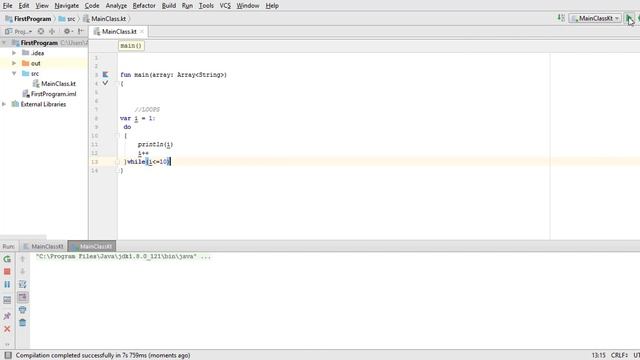Open Project panel settings gear
Viewport: 640px width, 360px height.
(68, 31)
